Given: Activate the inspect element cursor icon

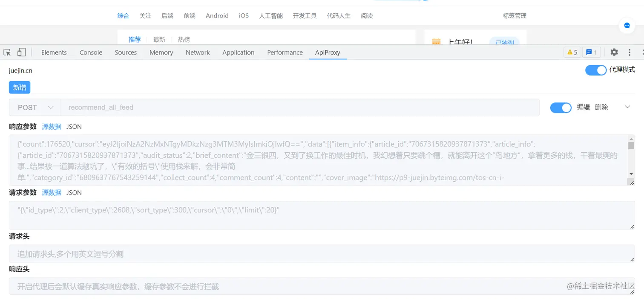Looking at the screenshot, I should [x=7, y=52].
